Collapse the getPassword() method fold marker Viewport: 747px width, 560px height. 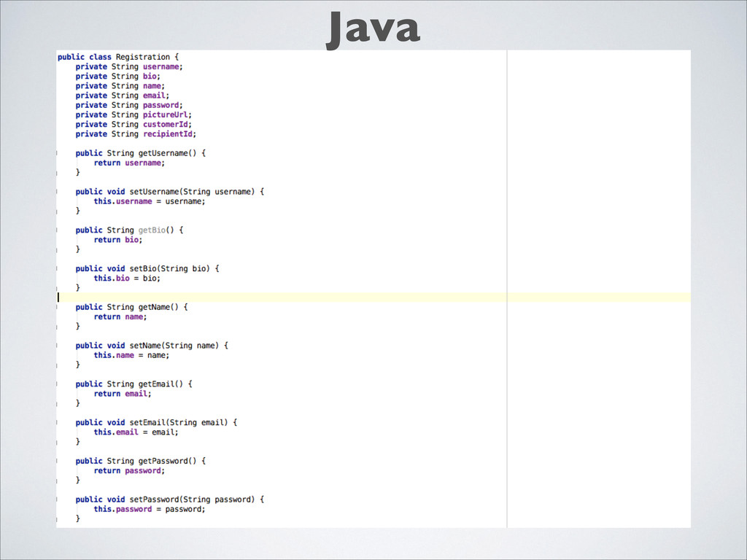click(x=58, y=461)
